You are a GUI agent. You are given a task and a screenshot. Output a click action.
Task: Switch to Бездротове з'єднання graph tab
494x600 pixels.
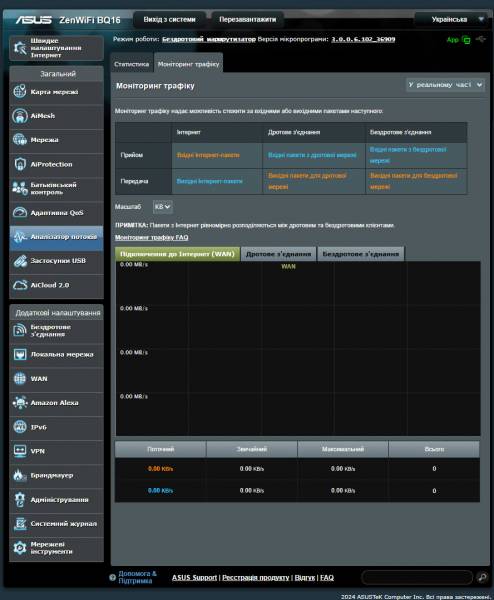click(x=361, y=254)
